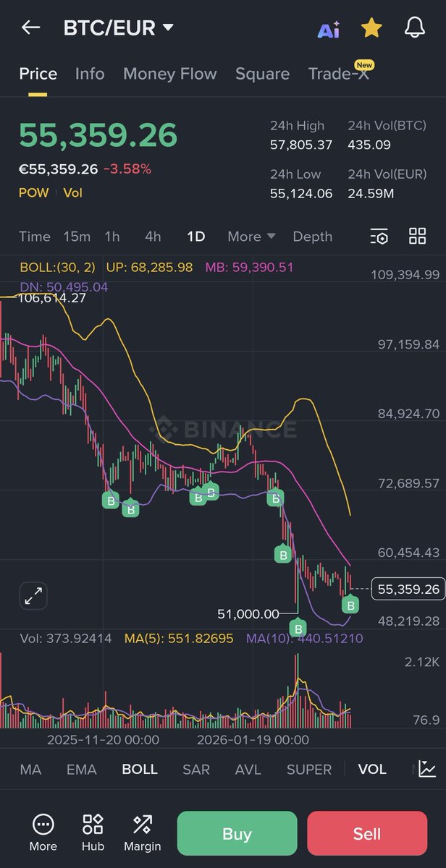Screen dimensions: 446x868
Task: Tap the UP: 68,285.98 value
Action: coord(150,267)
